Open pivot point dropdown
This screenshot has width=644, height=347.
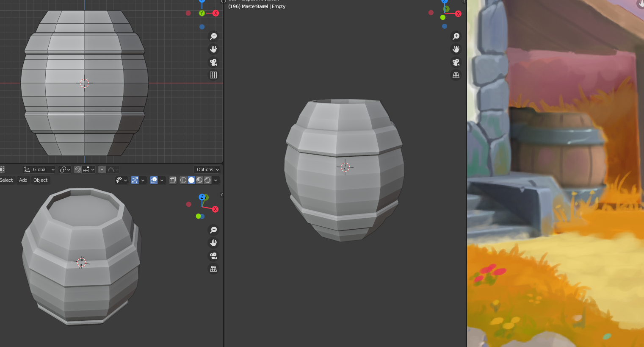[x=65, y=169]
